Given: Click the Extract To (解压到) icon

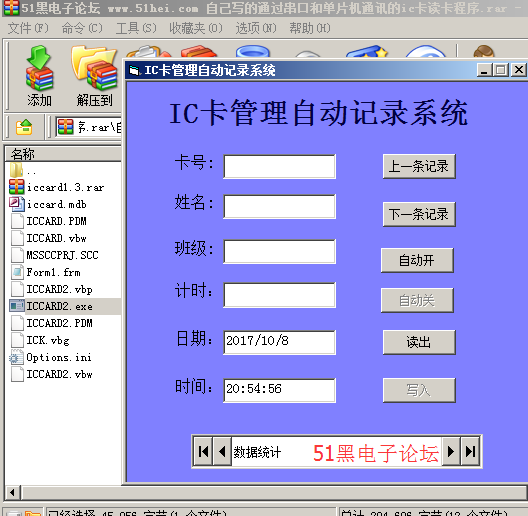Looking at the screenshot, I should (x=94, y=69).
